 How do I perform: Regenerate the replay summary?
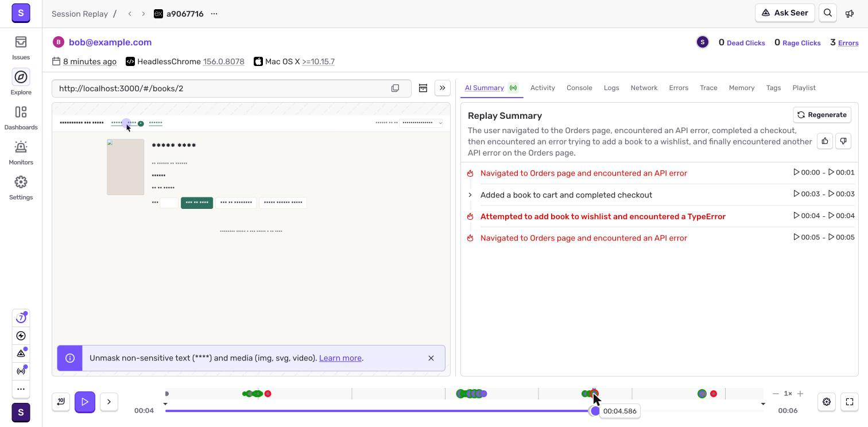coord(822,115)
